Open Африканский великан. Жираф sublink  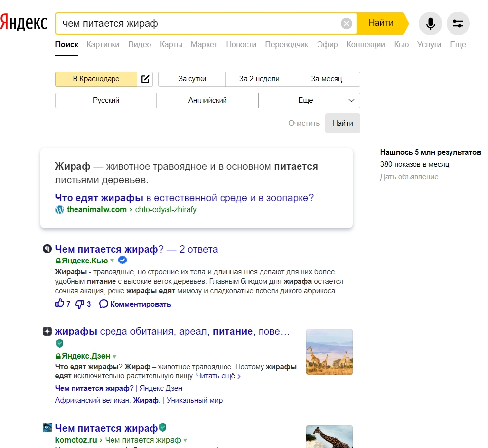pos(139,401)
